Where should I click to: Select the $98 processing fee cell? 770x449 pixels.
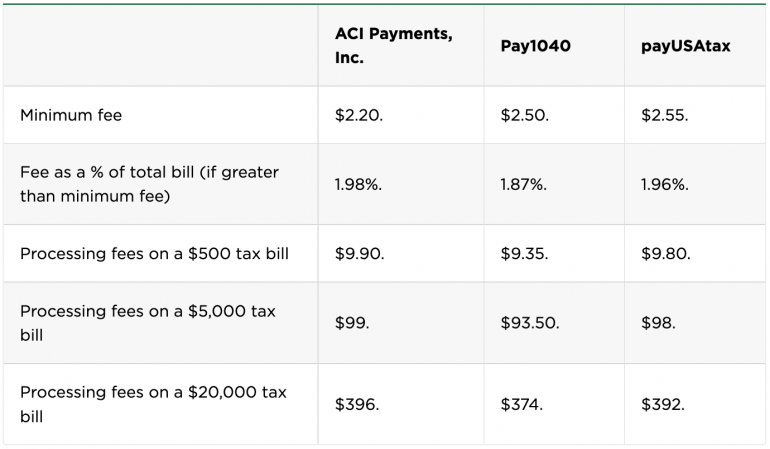(658, 323)
